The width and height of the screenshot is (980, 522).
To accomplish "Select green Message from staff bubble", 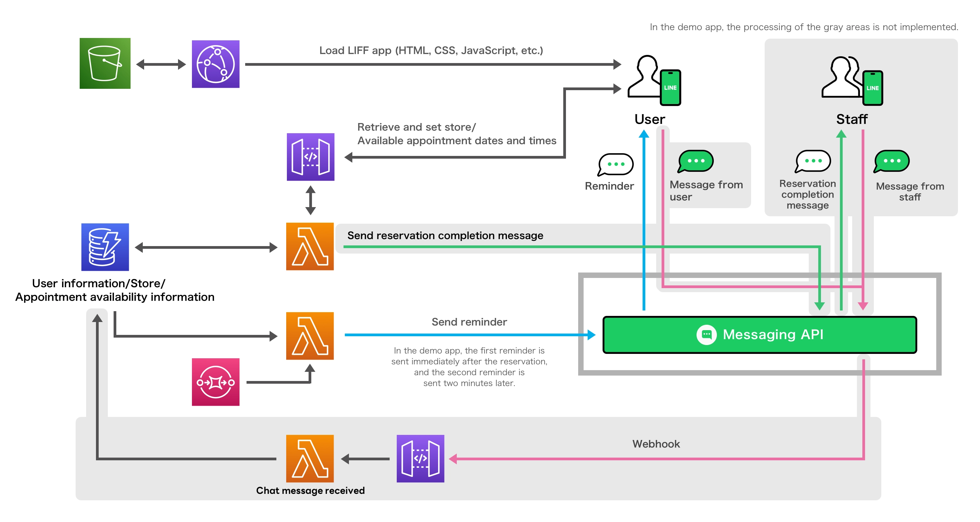I will click(x=892, y=161).
